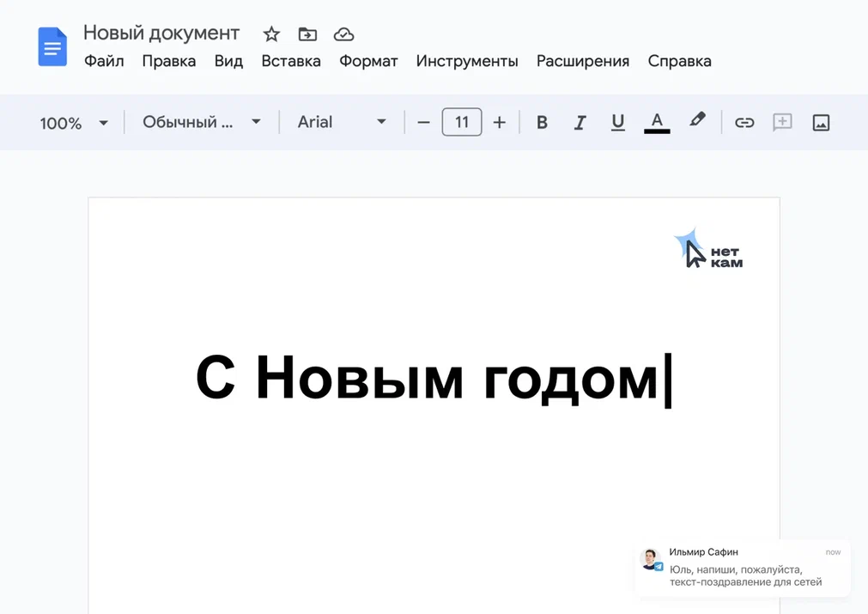Screen dimensions: 868x614
Task: Check the cloud save status icon
Action: pos(343,34)
